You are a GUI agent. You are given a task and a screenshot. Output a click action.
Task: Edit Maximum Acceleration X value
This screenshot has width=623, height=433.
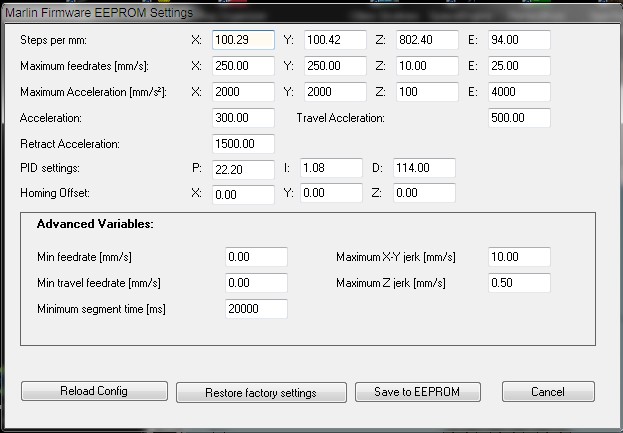pos(243,92)
